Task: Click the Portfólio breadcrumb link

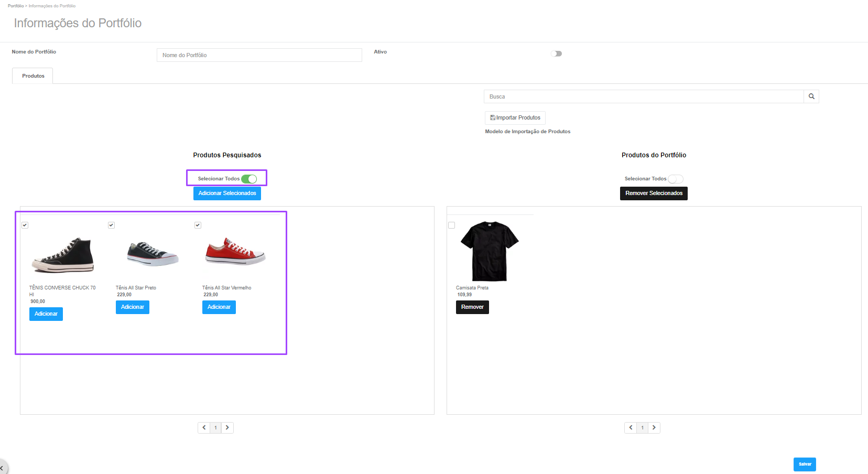Action: click(16, 6)
